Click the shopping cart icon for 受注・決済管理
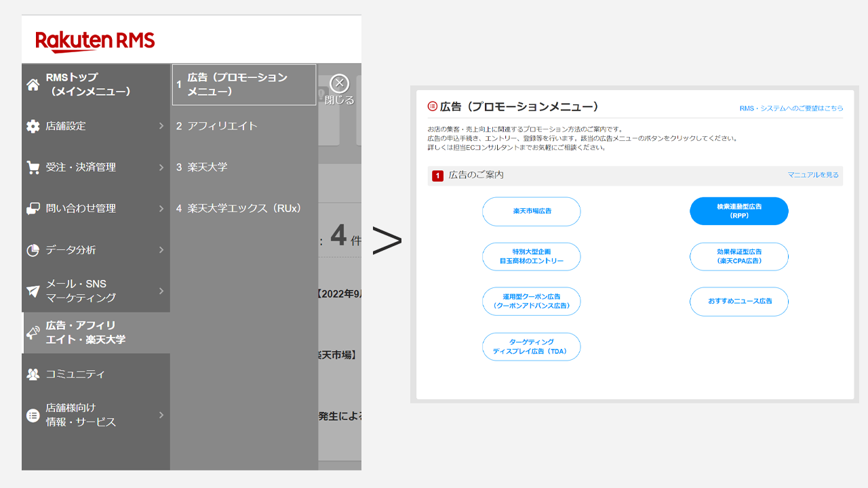Viewport: 868px width, 488px height. point(33,167)
